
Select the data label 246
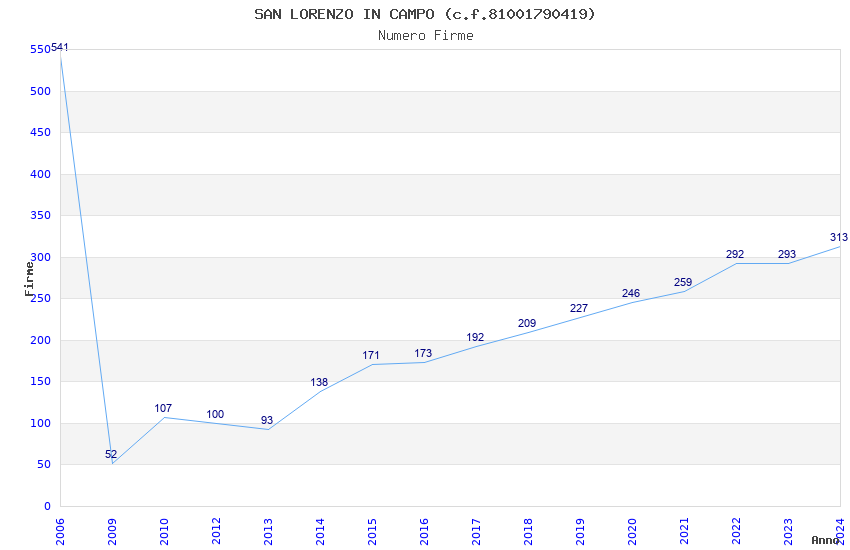coord(631,293)
